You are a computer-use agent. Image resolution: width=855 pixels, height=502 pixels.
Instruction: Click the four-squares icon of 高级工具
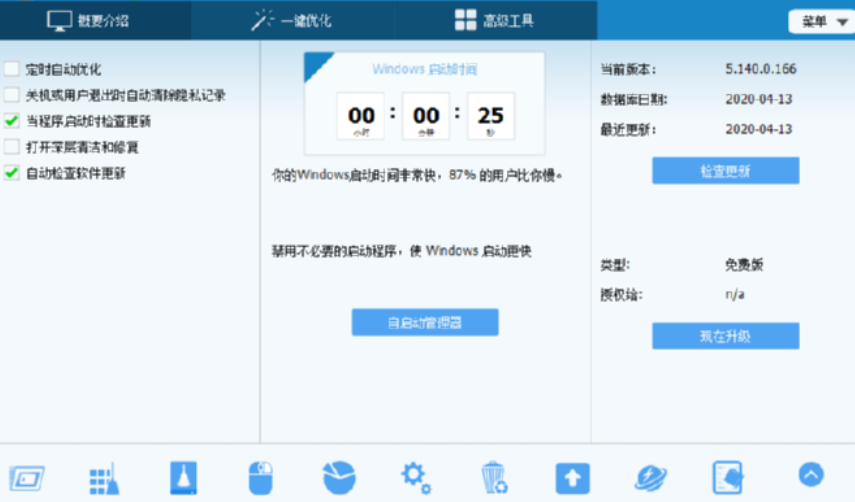pyautogui.click(x=465, y=20)
